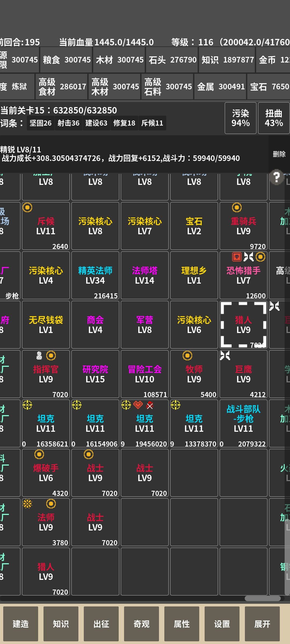Screen dimensions: 290x644
Task: Click crosshair icon on 坦克 tile showing 16154906
Action: tap(77, 405)
